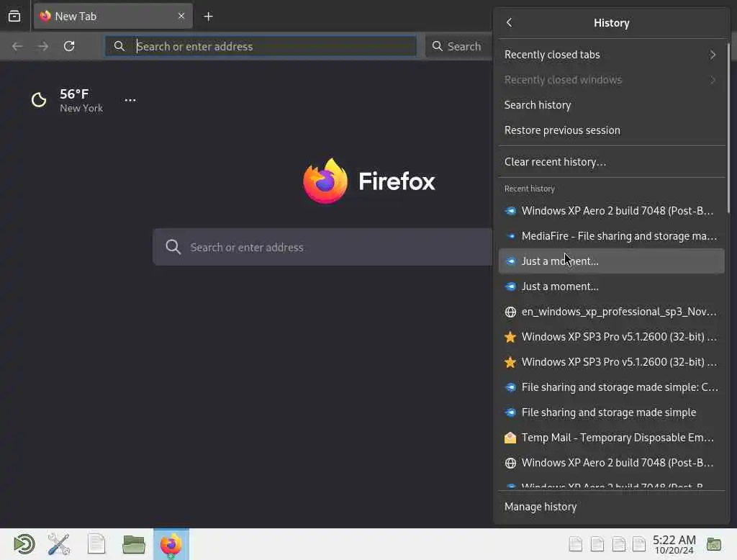Click the 5:22 AM taskbar clock
The width and height of the screenshot is (737, 560).
pyautogui.click(x=674, y=544)
